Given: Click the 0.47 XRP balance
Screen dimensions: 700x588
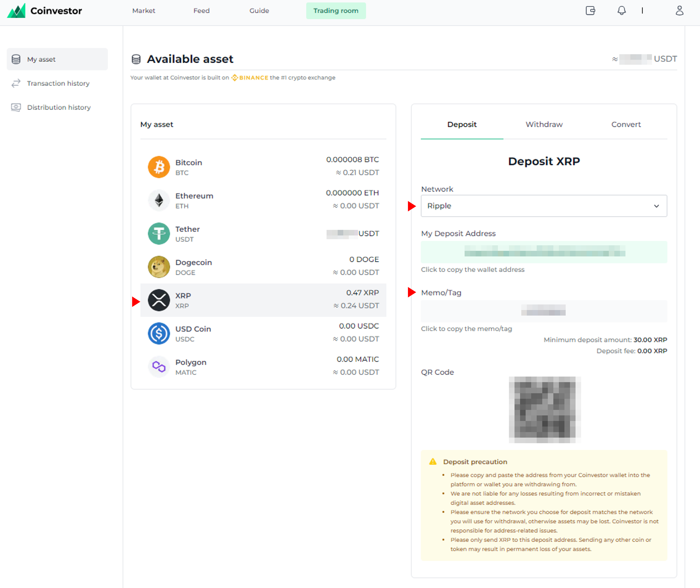Looking at the screenshot, I should click(x=362, y=292).
